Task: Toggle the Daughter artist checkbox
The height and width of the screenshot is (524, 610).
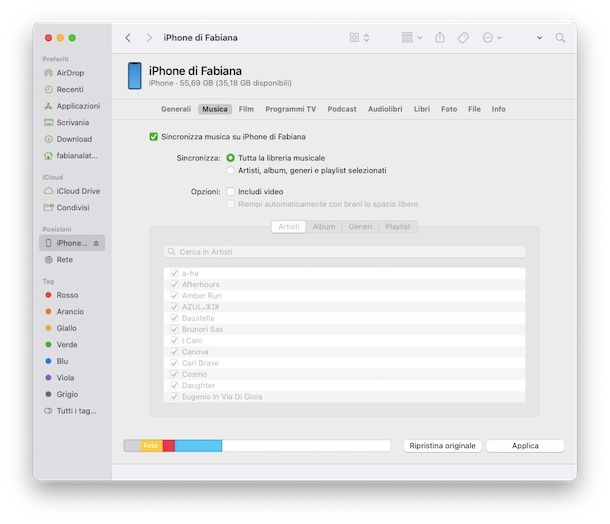Action: tap(174, 385)
